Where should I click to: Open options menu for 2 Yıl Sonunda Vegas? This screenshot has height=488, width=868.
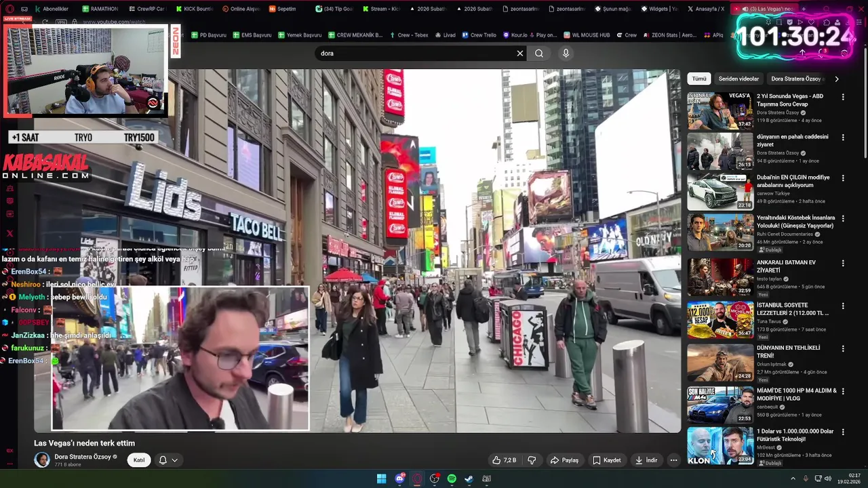pyautogui.click(x=843, y=97)
